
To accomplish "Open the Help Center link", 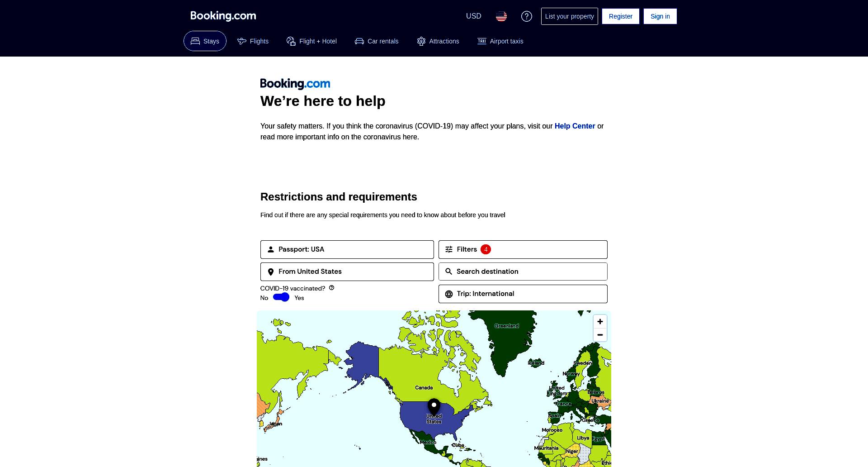I will point(575,126).
